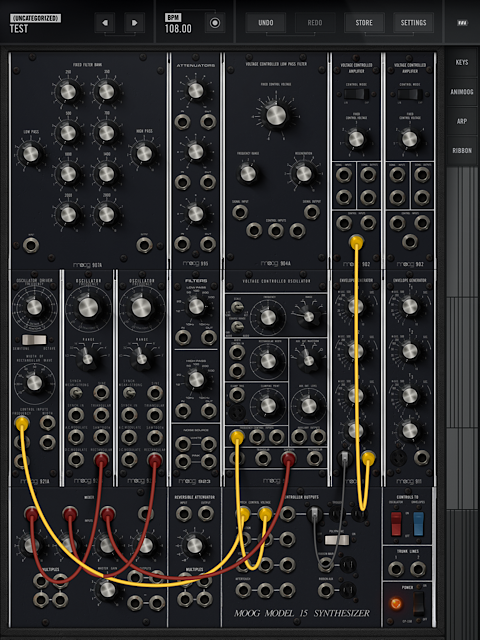
Task: Click the low pass filter Signal Output jack
Action: pyautogui.click(x=312, y=212)
